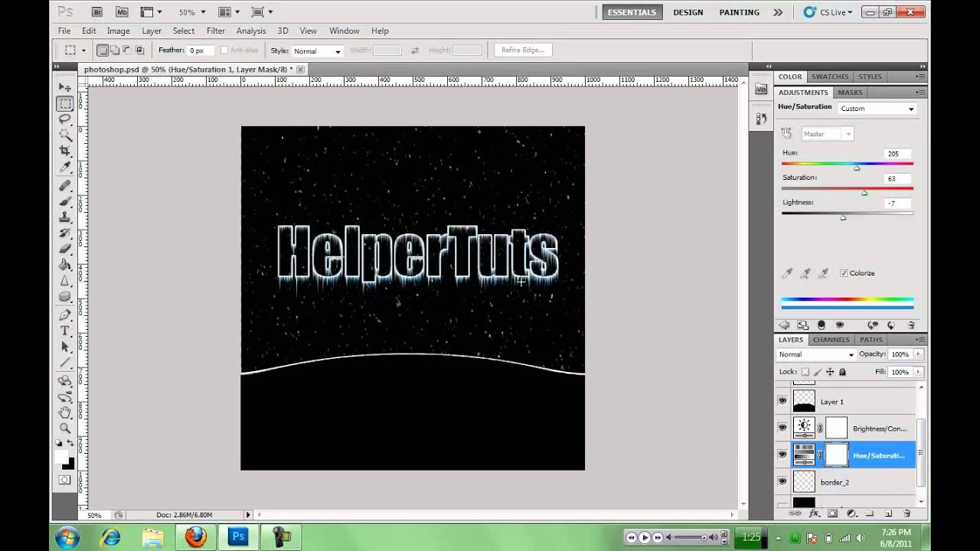Toggle lock transparent pixels
This screenshot has width=980, height=551.
pos(805,372)
